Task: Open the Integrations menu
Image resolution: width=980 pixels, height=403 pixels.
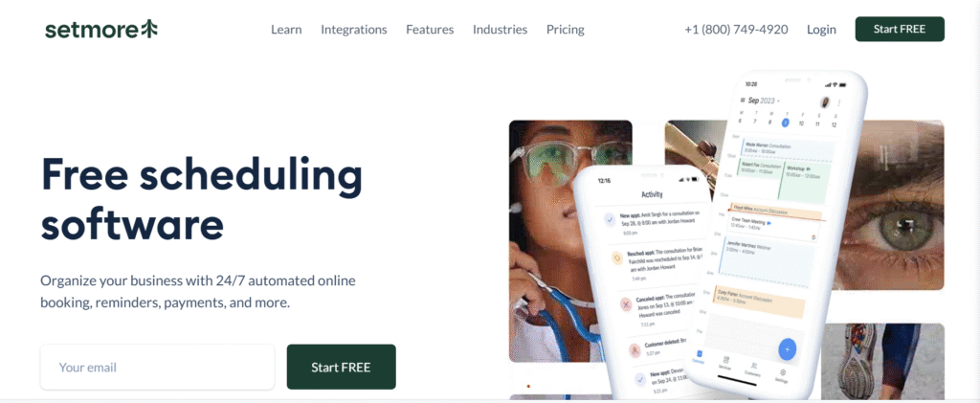Action: coord(354,30)
